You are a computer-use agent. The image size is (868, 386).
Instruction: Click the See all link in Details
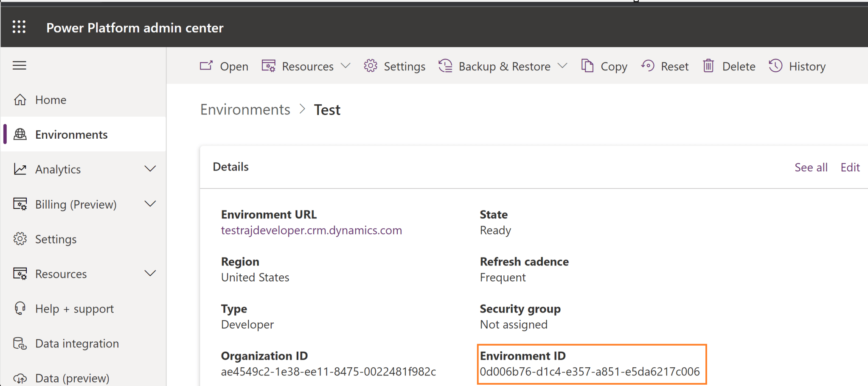811,167
